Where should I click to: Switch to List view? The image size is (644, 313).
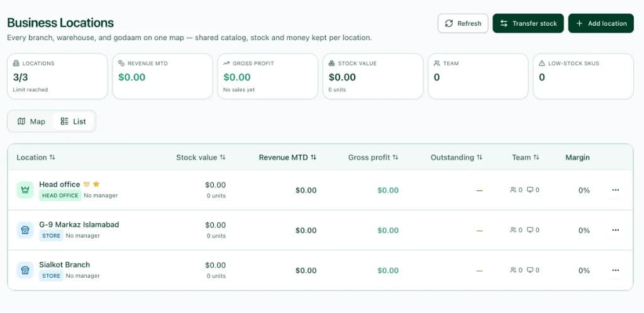pyautogui.click(x=73, y=121)
